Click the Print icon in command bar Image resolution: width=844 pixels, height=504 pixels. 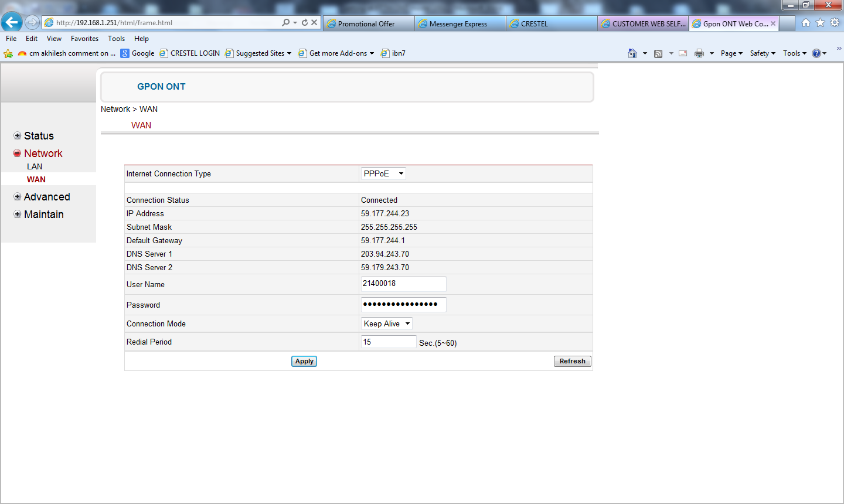coord(699,53)
